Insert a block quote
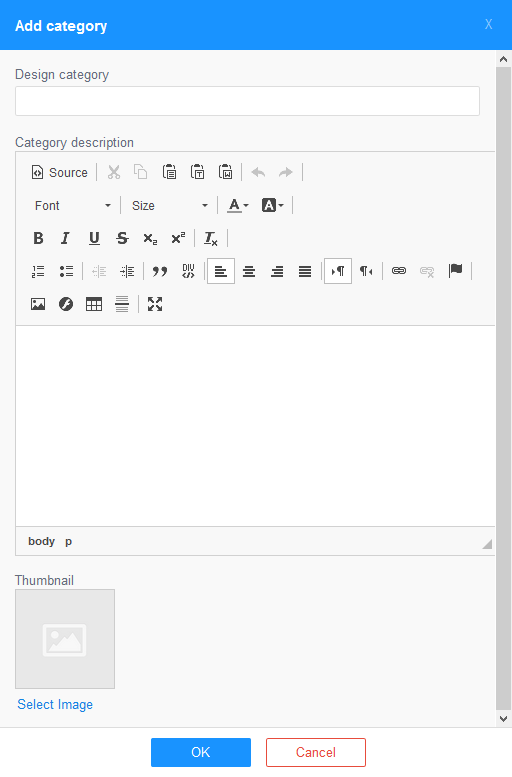This screenshot has height=777, width=512. 160,271
